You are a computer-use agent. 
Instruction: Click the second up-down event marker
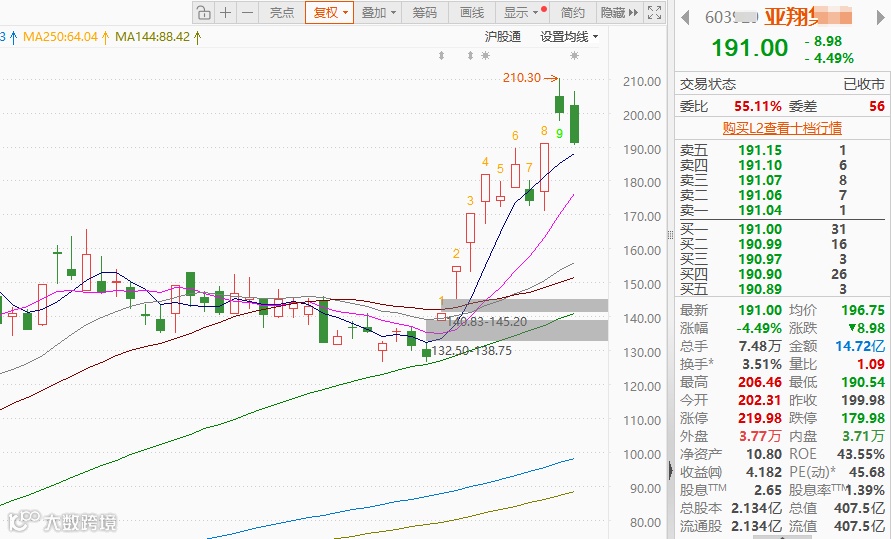pos(470,56)
